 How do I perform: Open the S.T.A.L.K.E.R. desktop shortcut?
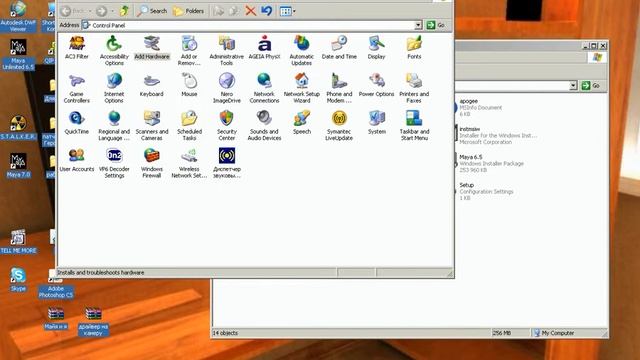18,127
